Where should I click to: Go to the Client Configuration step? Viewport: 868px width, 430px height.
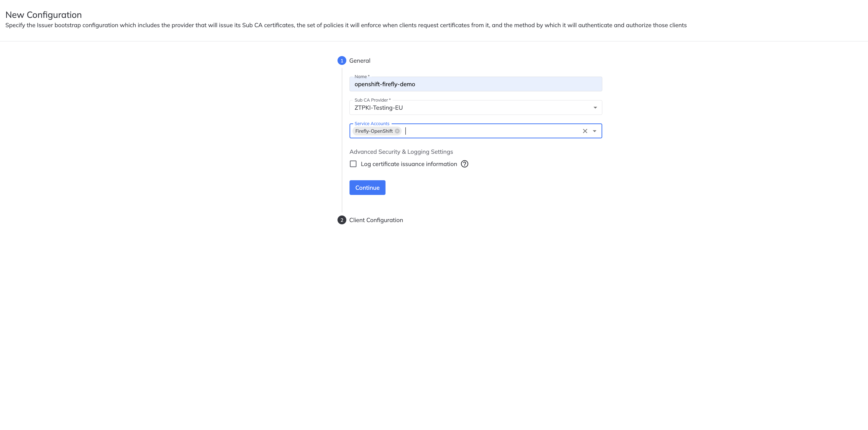[x=376, y=220]
